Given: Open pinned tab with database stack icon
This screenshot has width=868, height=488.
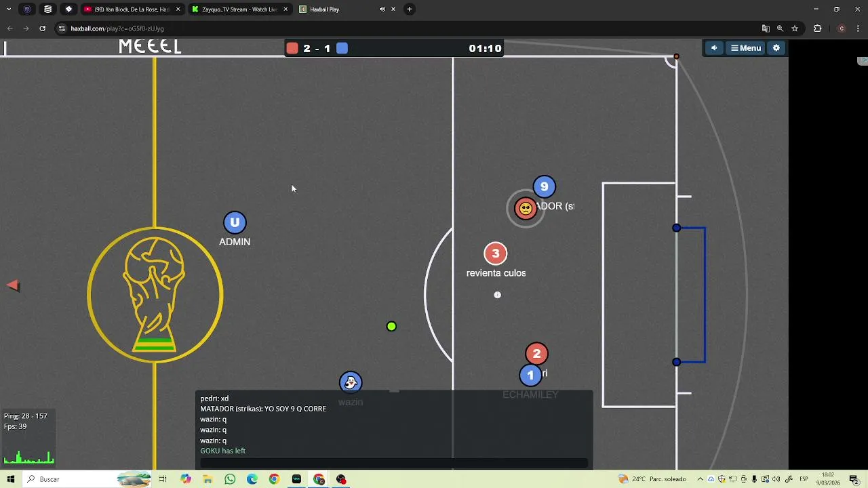Looking at the screenshot, I should click(48, 9).
